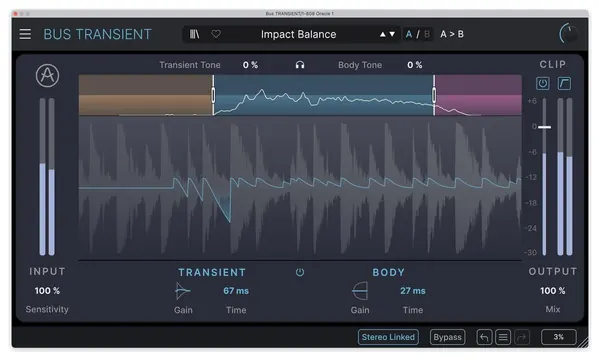The image size is (600, 360).
Task: Undo last change with back arrow
Action: click(484, 337)
